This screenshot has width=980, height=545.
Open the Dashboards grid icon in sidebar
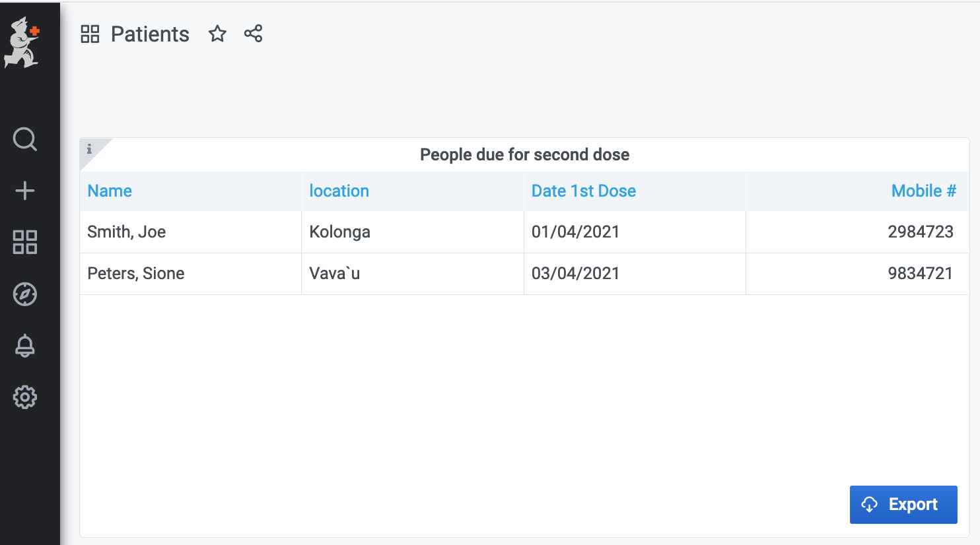point(25,242)
